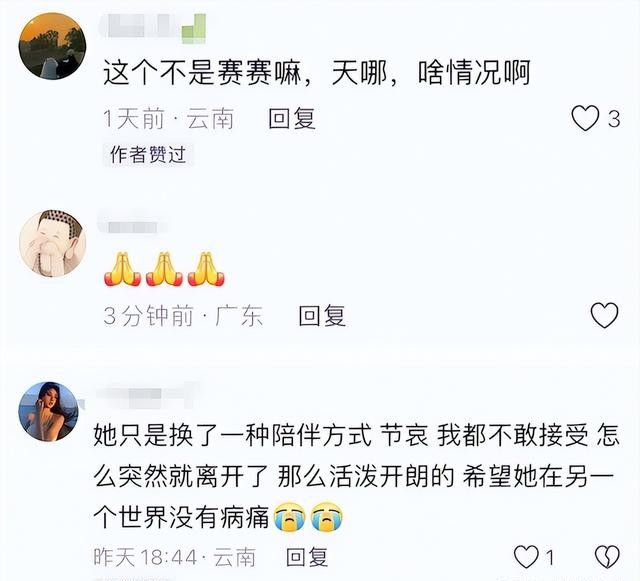The image size is (640, 581).
Task: Open the sunset avatar profile
Action: (x=52, y=45)
